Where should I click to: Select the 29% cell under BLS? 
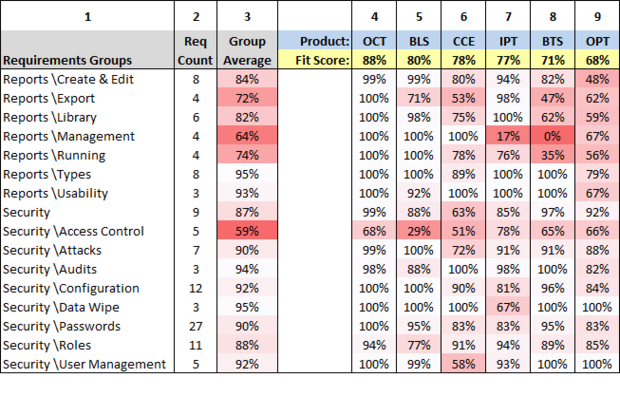click(x=419, y=231)
